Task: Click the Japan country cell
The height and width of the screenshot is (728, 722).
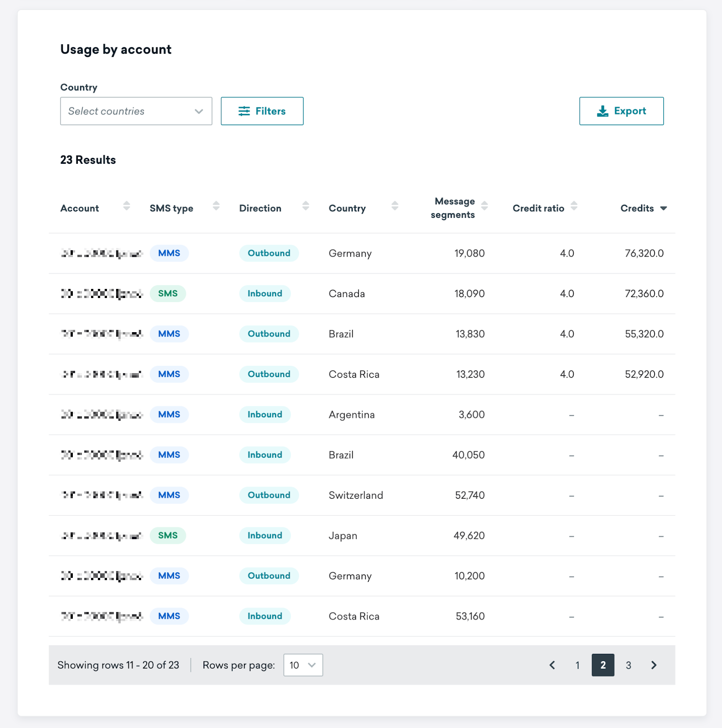Action: 343,536
